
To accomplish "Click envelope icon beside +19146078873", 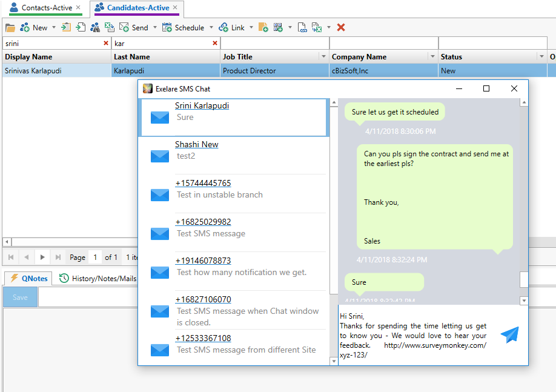I will click(x=160, y=273).
